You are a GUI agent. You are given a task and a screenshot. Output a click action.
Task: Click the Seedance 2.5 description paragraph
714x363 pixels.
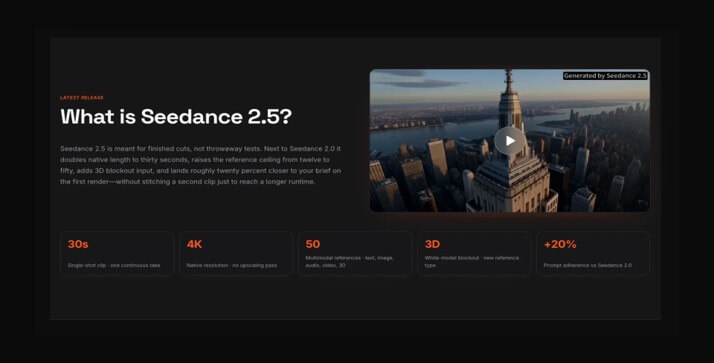point(201,165)
